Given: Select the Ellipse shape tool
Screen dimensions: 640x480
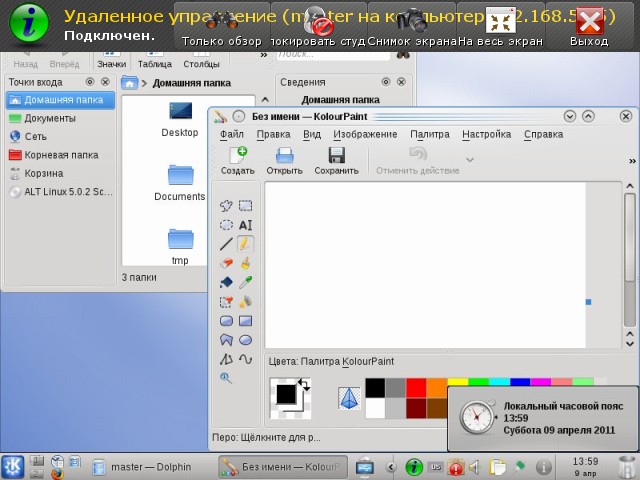Looking at the screenshot, I should coord(245,340).
